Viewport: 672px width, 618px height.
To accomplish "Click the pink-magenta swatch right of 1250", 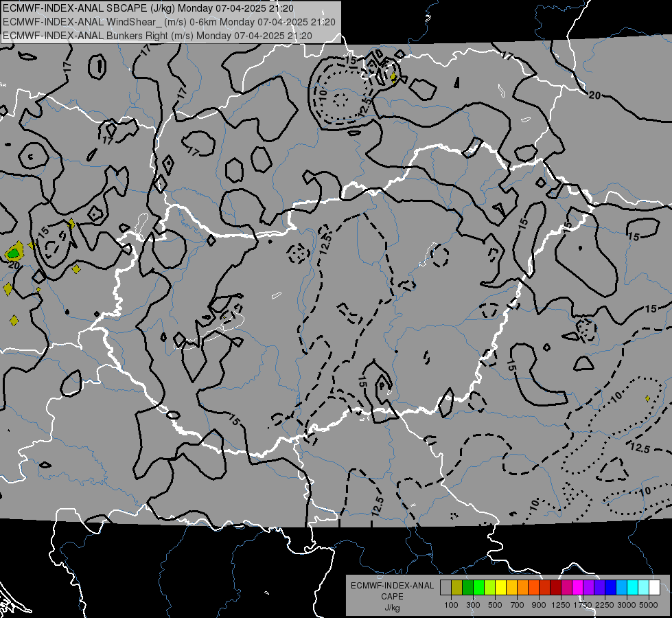I will [x=566, y=588].
